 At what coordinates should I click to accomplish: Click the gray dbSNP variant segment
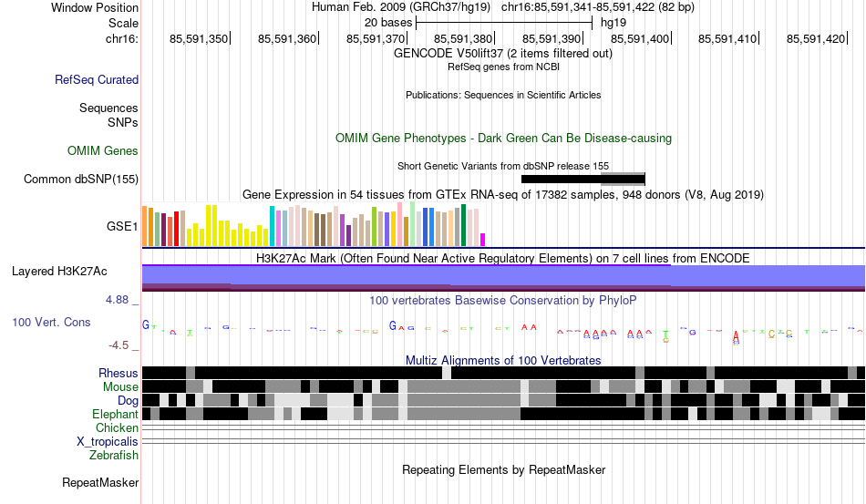coord(623,179)
